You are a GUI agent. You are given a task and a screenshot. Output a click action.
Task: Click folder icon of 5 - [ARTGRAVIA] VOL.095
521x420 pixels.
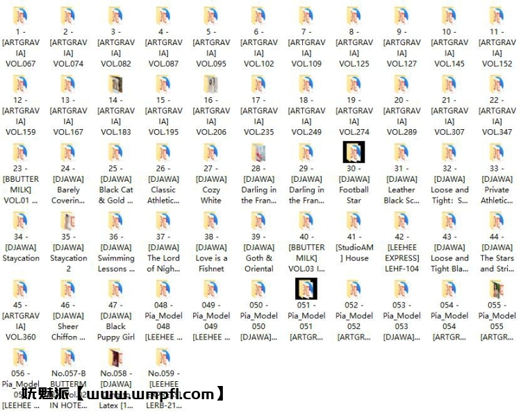point(211,15)
